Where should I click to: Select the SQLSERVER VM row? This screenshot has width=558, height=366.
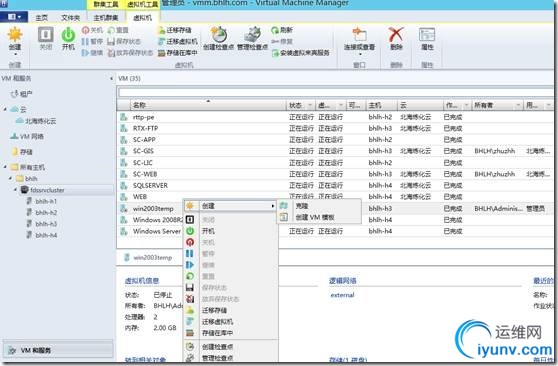336,185
